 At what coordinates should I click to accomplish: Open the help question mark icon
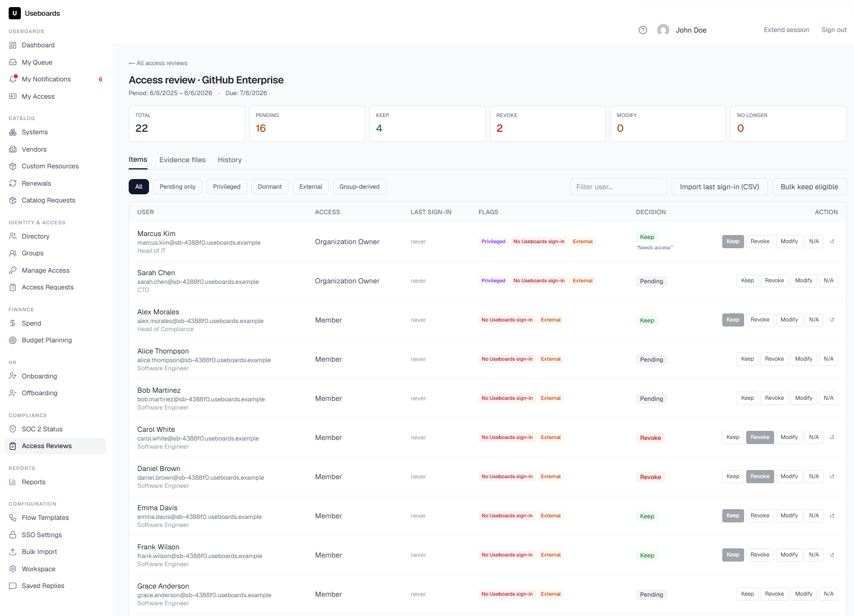(x=643, y=30)
